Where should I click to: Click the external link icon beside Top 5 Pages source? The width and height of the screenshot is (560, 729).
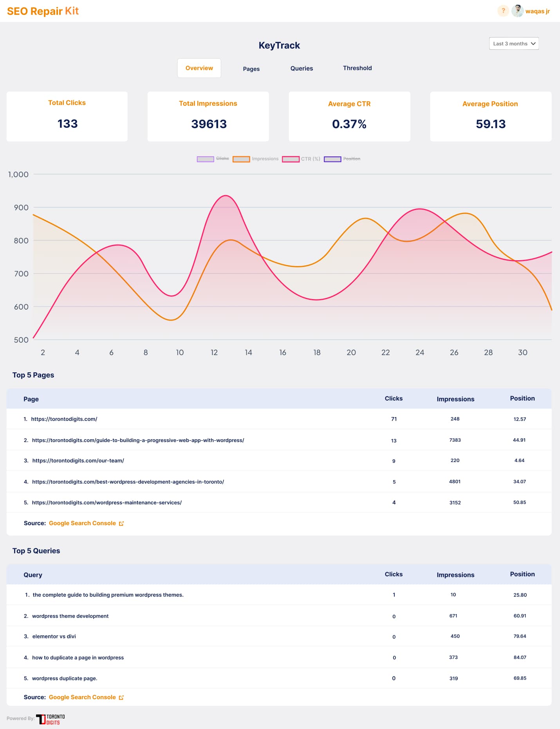click(x=121, y=524)
